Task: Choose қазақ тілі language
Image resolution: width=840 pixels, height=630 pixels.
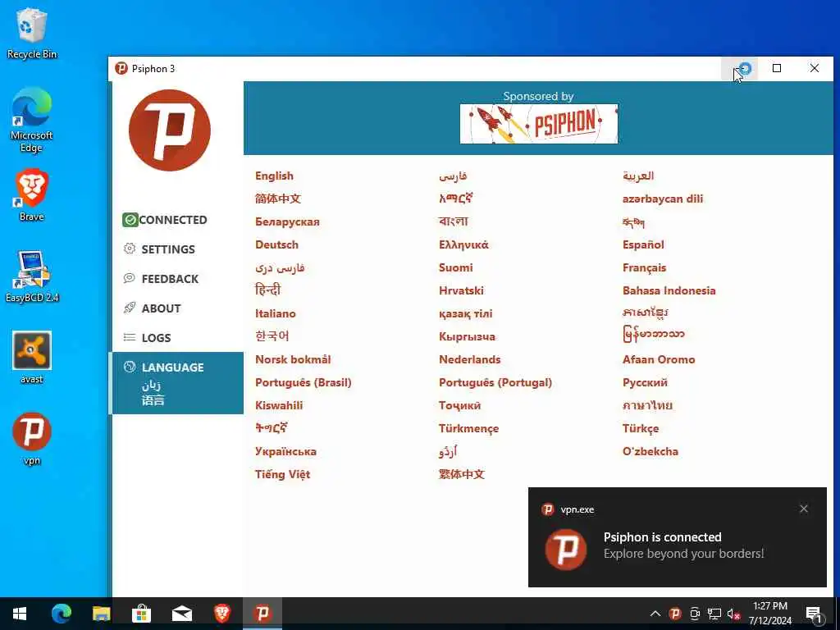Action: (466, 314)
